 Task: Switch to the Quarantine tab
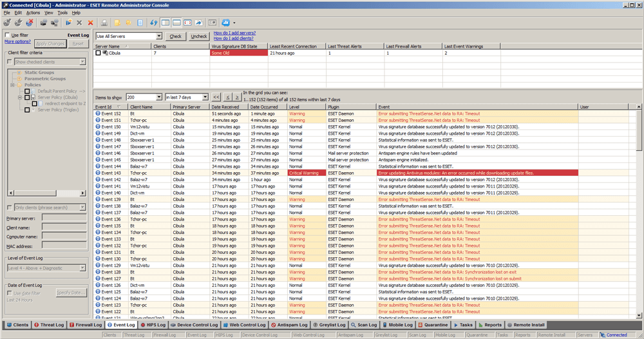tap(433, 325)
